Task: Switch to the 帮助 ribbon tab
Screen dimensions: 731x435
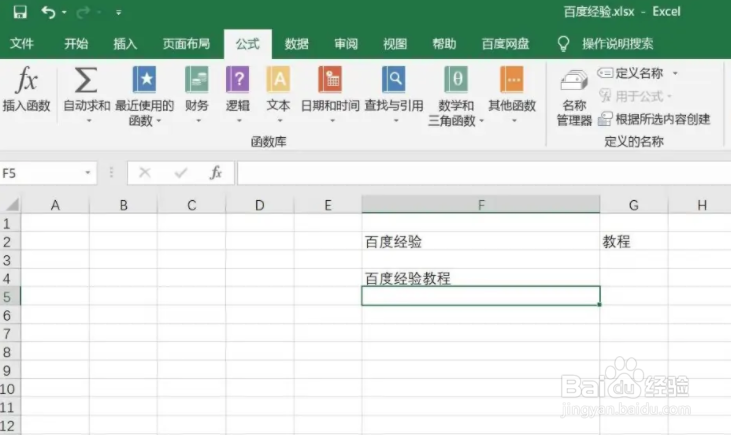Action: coord(444,44)
